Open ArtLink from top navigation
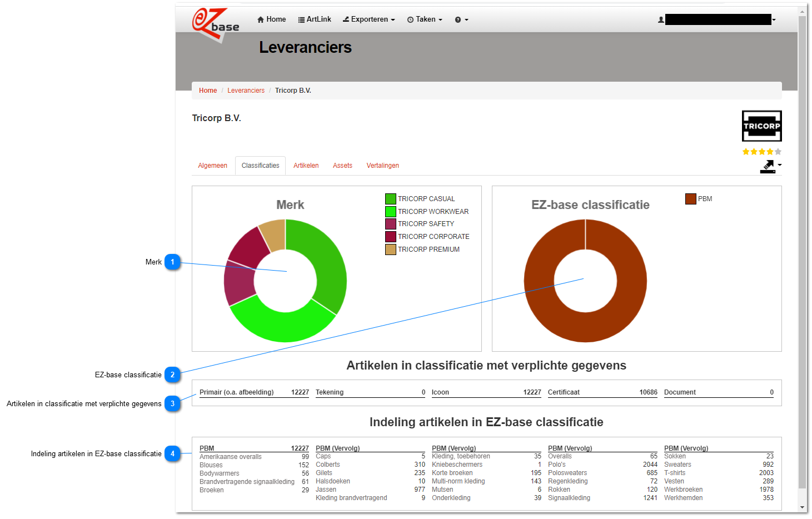 point(315,19)
